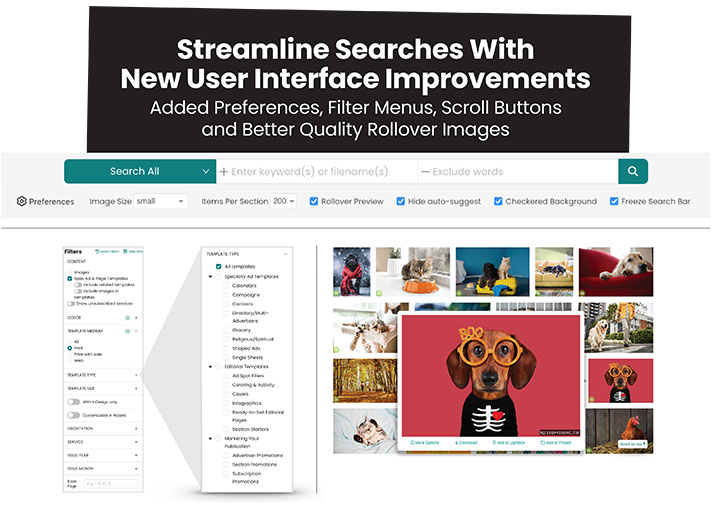Screen dimensions: 711x516
Task: Click Add to Lightbox in preview popup
Action: [x=510, y=441]
